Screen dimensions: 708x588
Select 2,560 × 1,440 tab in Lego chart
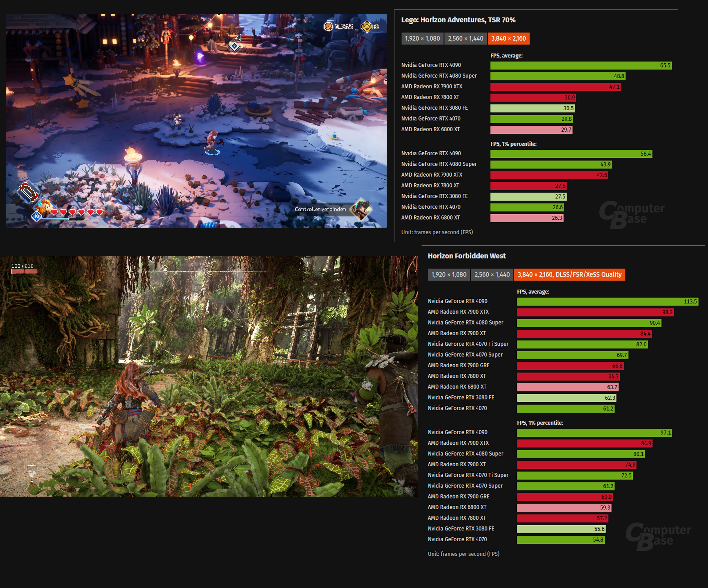[x=465, y=38]
